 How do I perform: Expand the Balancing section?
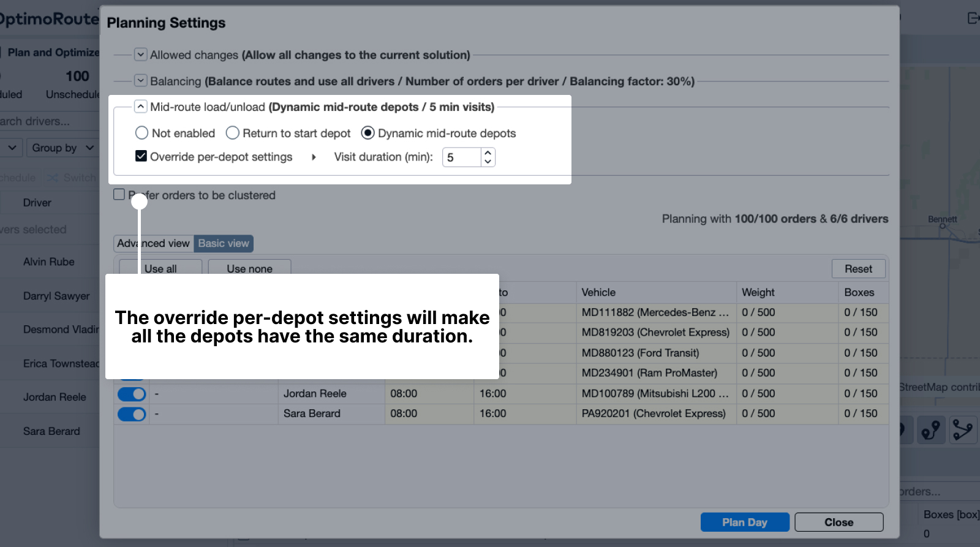(141, 81)
